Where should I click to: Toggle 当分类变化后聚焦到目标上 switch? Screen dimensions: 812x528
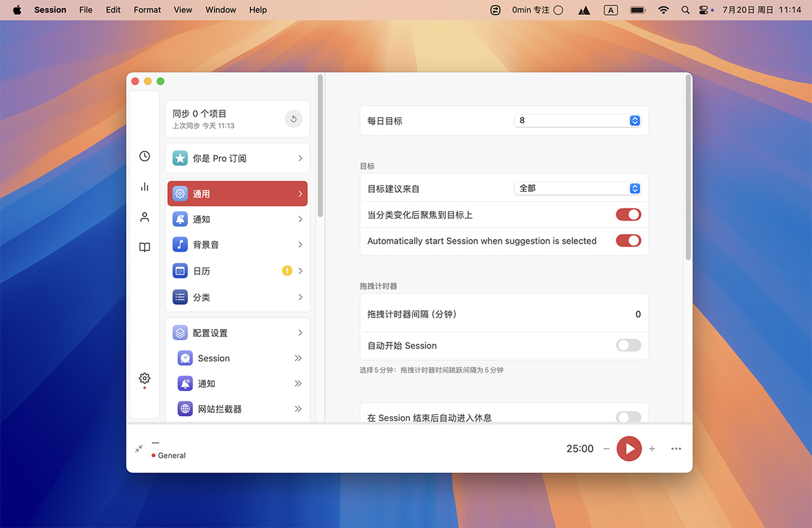pos(628,215)
